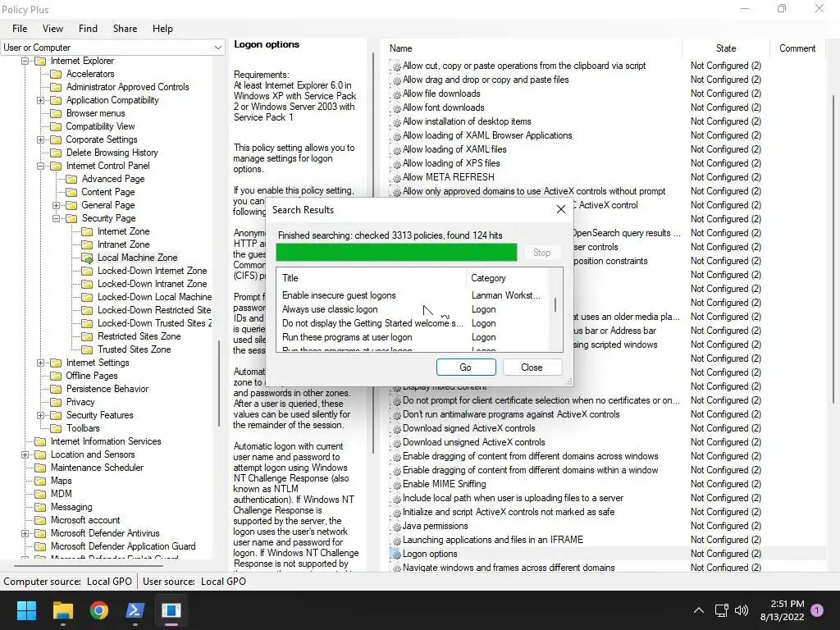840x630 pixels.
Task: Click the Delete Browsing History folder icon
Action: 56,153
